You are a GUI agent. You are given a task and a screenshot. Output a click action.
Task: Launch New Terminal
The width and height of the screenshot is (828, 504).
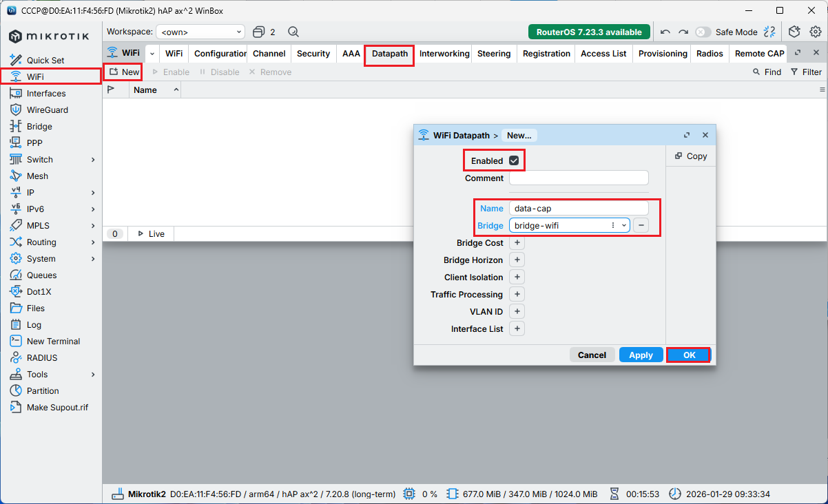53,342
